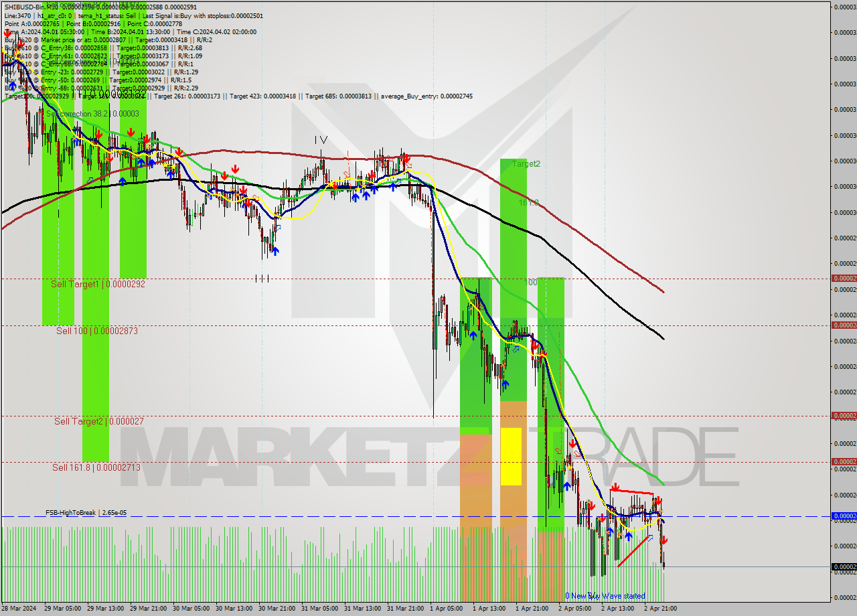Click the 'Time A:2024.04.01 05:30:00' line
Viewport: 857px width, 616px height.
pyautogui.click(x=44, y=31)
